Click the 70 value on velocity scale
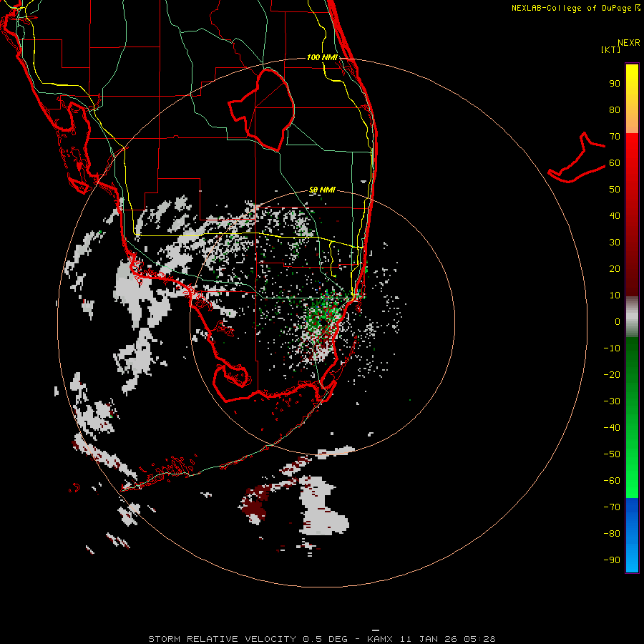 [615, 137]
